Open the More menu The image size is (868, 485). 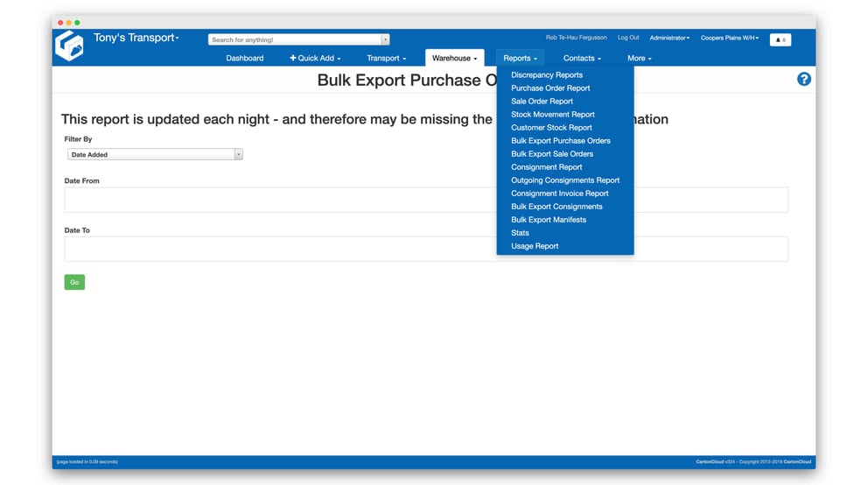click(x=640, y=58)
